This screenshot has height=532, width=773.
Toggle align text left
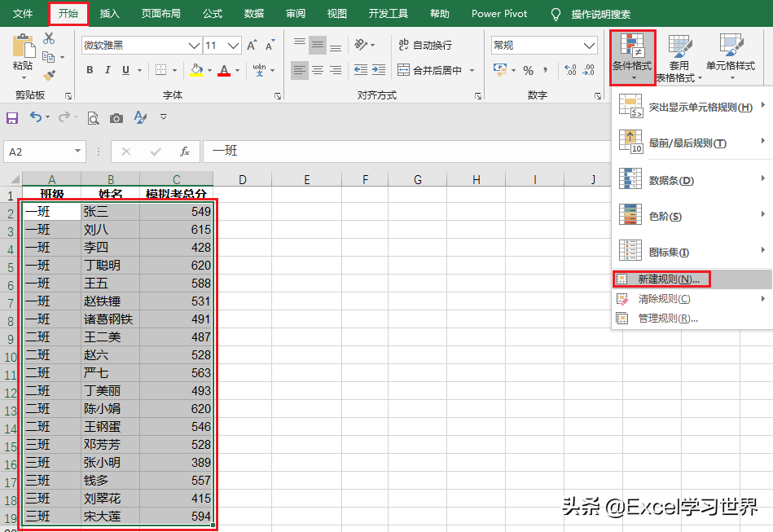[x=299, y=70]
